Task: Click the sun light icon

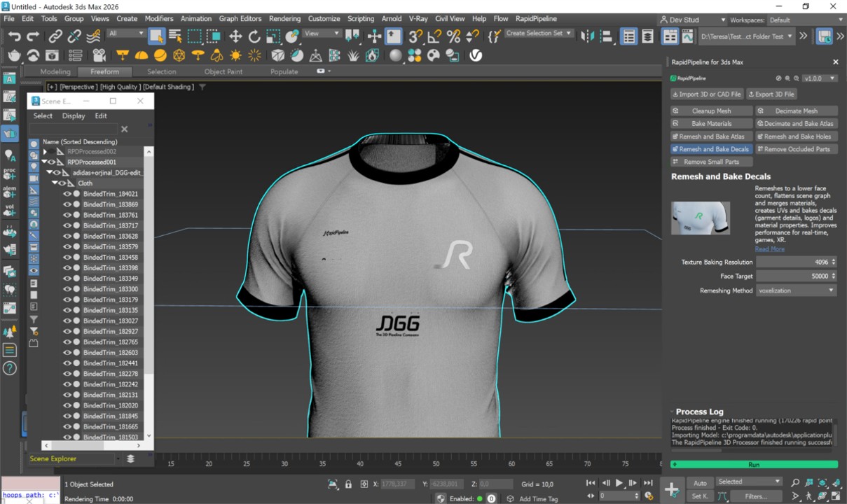Action: click(x=236, y=55)
